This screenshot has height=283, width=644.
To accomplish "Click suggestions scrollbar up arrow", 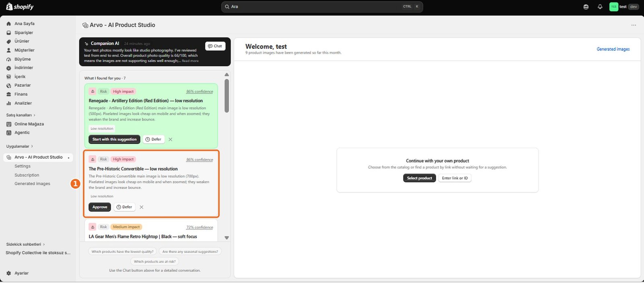I will coord(227,75).
